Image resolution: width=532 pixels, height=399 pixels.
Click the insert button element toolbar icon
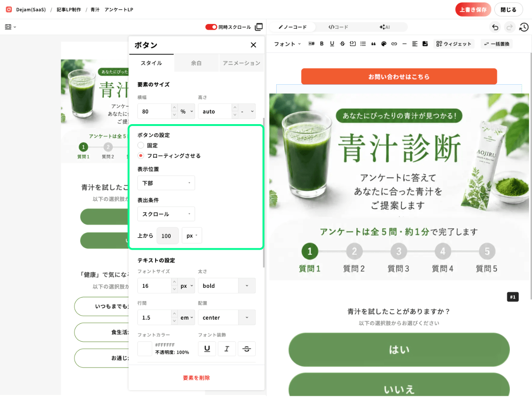353,43
